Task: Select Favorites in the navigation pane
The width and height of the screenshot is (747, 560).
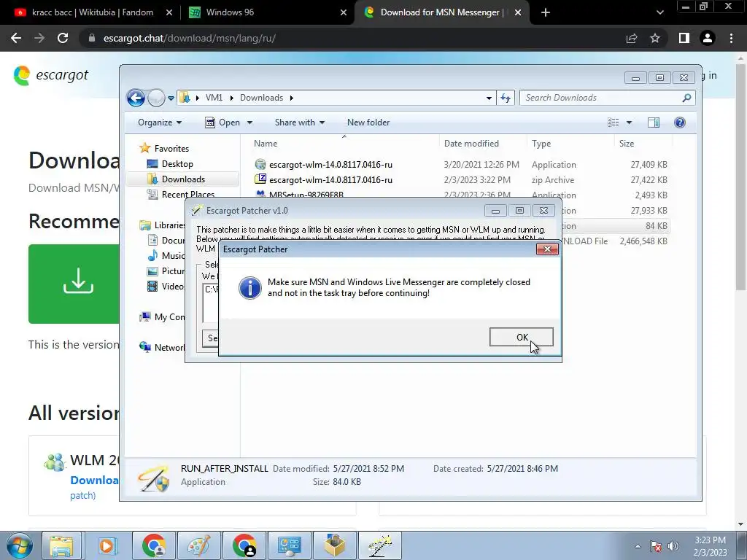Action: (x=164, y=149)
